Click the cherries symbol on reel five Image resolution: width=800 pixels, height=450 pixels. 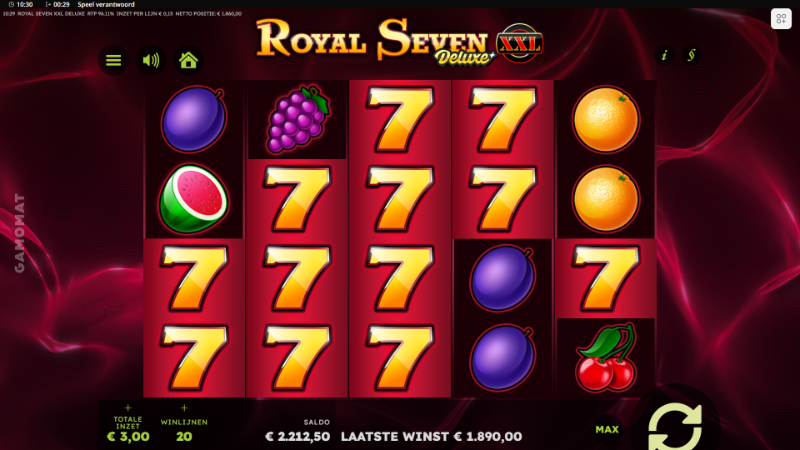click(606, 358)
